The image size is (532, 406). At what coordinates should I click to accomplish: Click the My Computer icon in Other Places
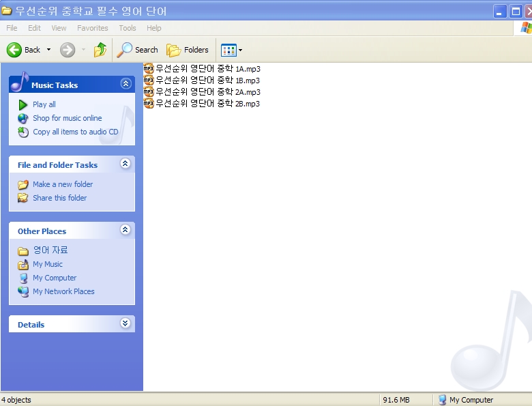tap(23, 278)
